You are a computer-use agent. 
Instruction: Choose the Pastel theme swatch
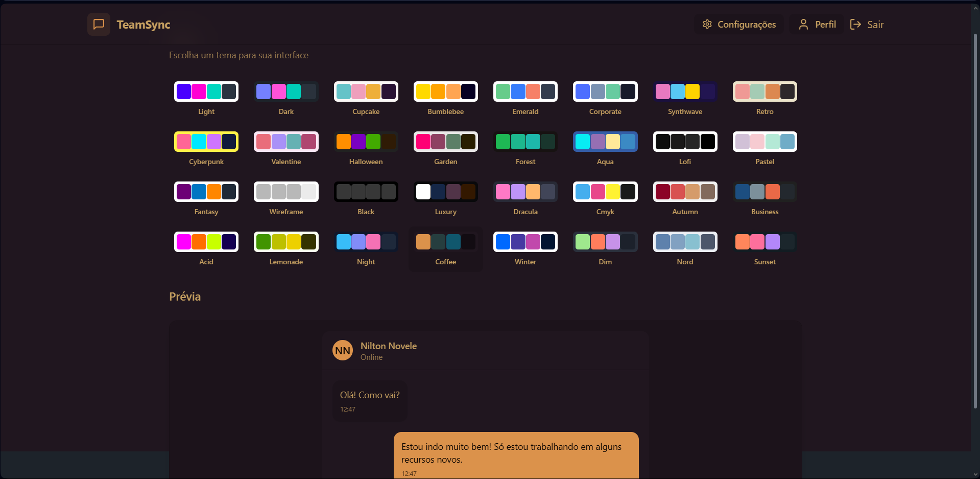tap(765, 142)
